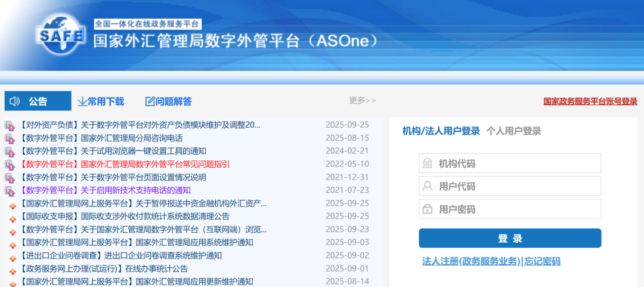
Task: Open 法人注册(政务服务业务) link
Action: click(471, 261)
